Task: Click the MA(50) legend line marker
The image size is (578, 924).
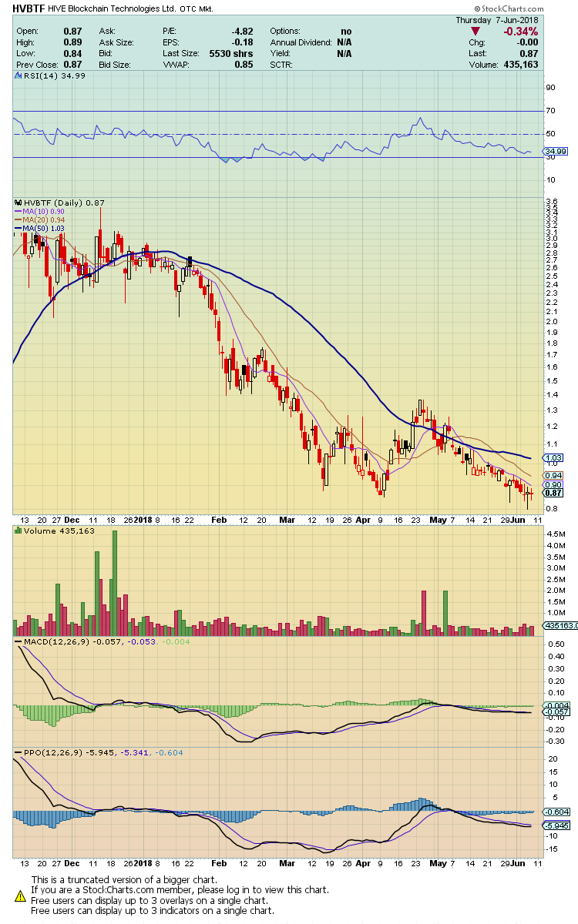Action: click(x=18, y=228)
